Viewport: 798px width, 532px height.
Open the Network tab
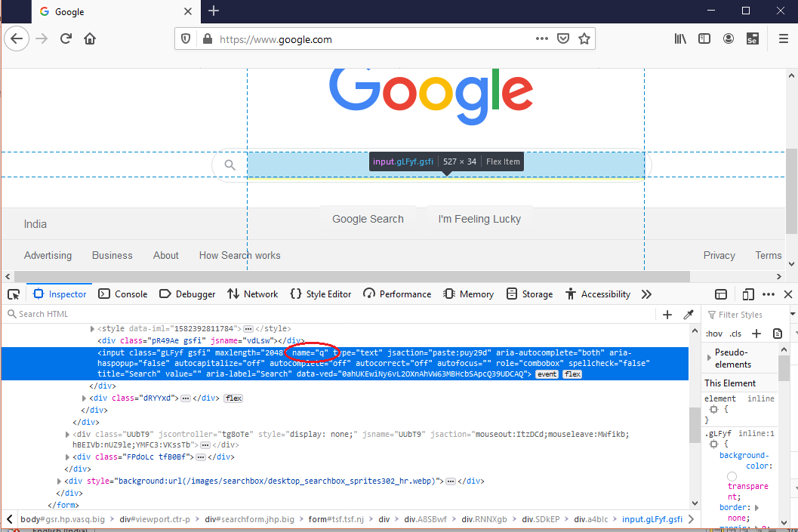click(x=253, y=294)
